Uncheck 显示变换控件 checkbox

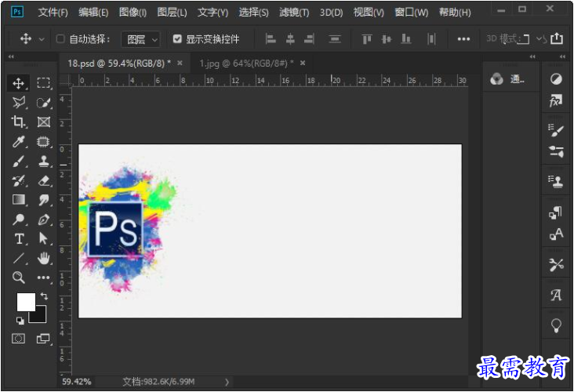pyautogui.click(x=177, y=38)
